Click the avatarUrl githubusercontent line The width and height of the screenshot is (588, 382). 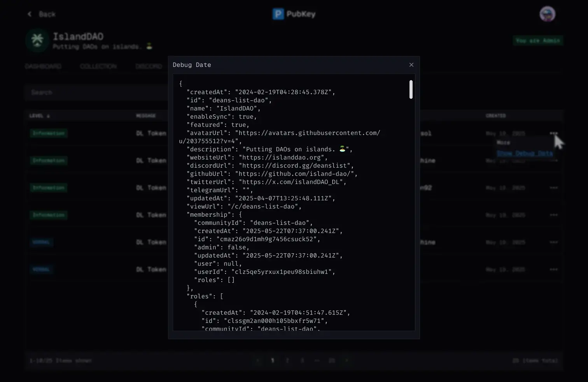pyautogui.click(x=280, y=137)
